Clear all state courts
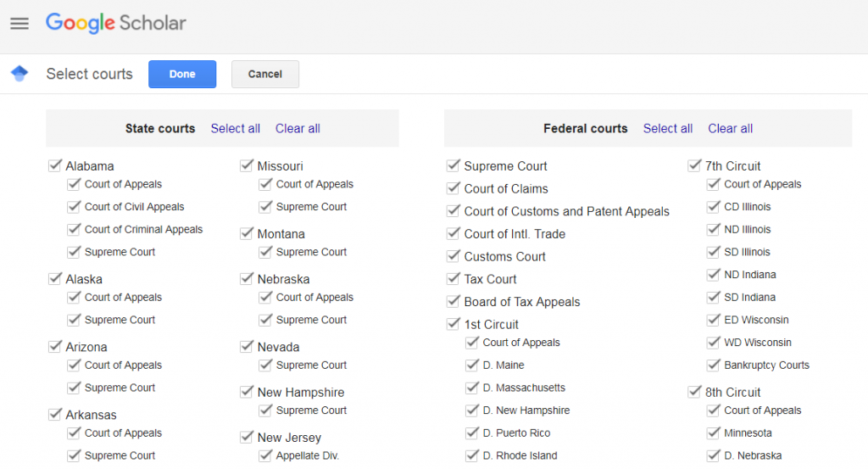 (298, 128)
